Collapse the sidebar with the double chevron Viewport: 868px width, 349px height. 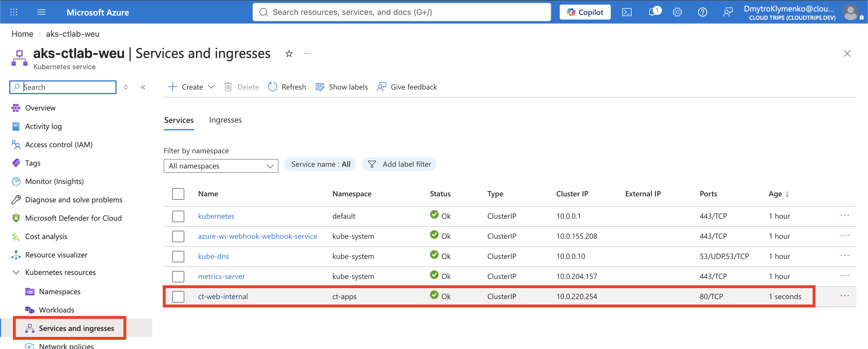click(x=143, y=87)
